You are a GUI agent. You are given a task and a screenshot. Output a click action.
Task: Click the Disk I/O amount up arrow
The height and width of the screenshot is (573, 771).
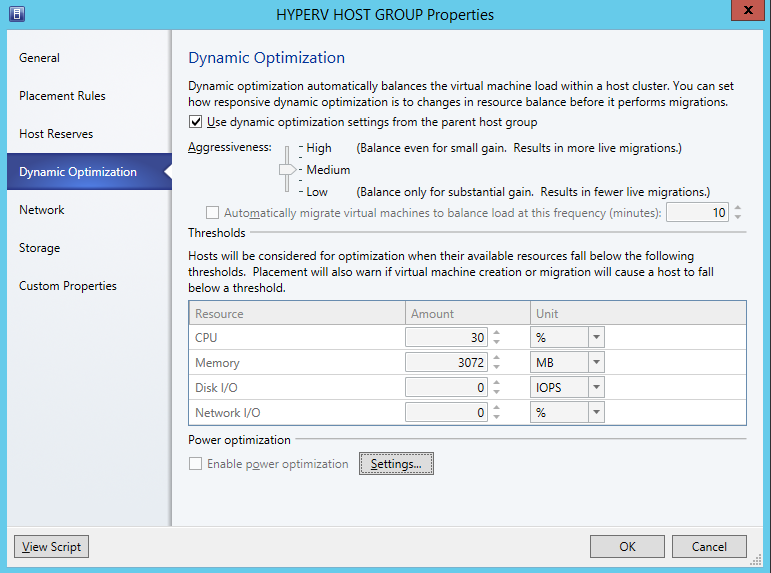(x=497, y=383)
